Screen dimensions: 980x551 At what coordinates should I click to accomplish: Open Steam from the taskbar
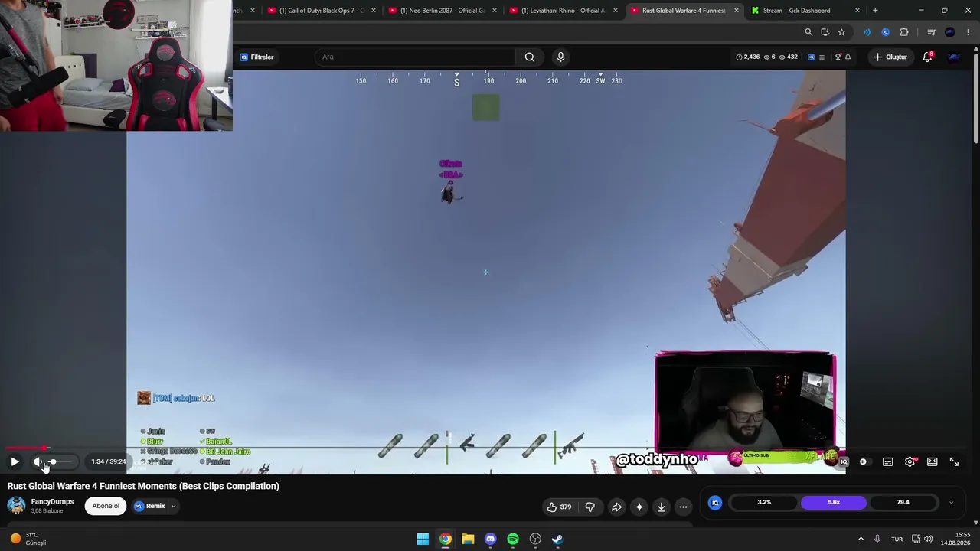[558, 539]
